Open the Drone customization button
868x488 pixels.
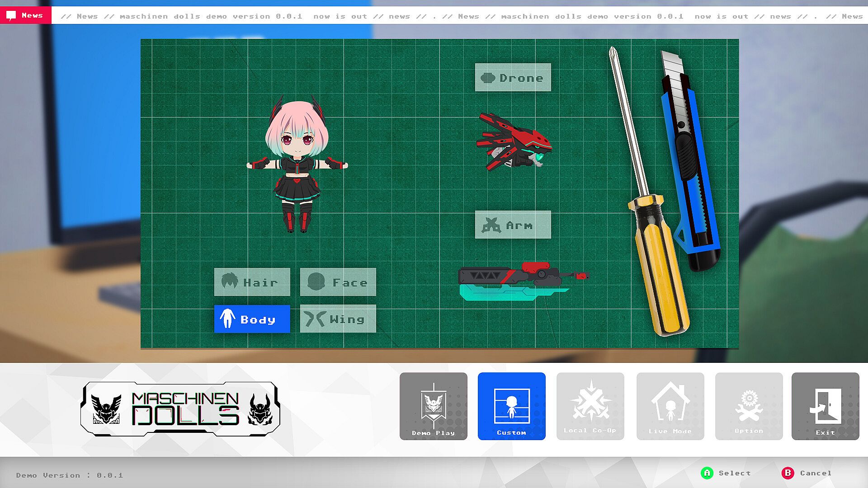click(513, 77)
